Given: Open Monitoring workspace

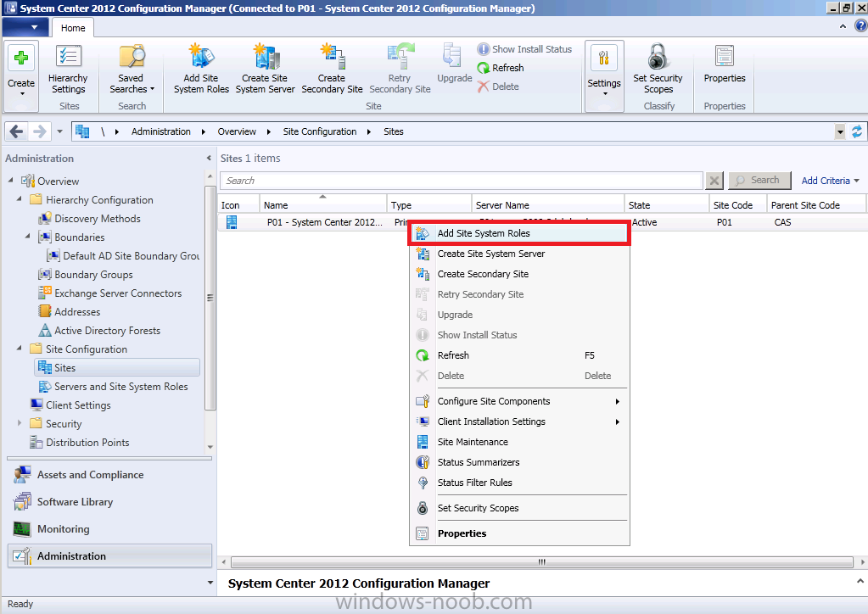Looking at the screenshot, I should coord(109,529).
